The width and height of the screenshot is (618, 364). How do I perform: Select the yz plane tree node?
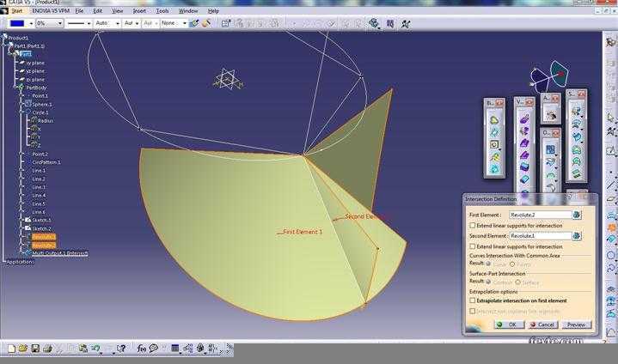(x=35, y=71)
